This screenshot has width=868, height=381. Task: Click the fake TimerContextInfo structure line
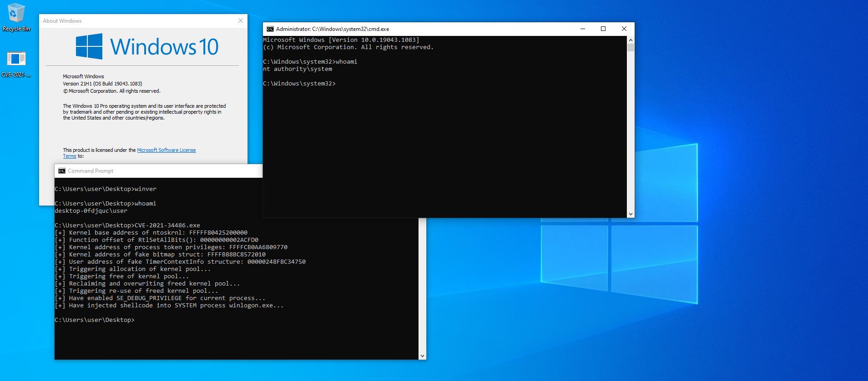tap(180, 262)
